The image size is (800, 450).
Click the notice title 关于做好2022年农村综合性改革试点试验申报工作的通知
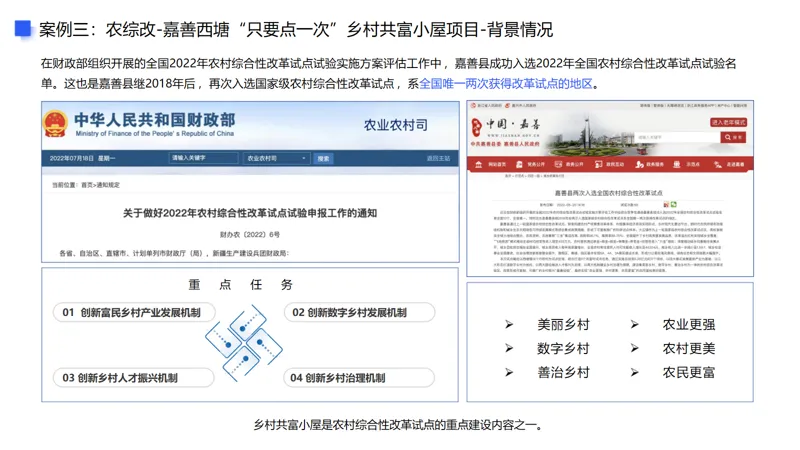250,213
